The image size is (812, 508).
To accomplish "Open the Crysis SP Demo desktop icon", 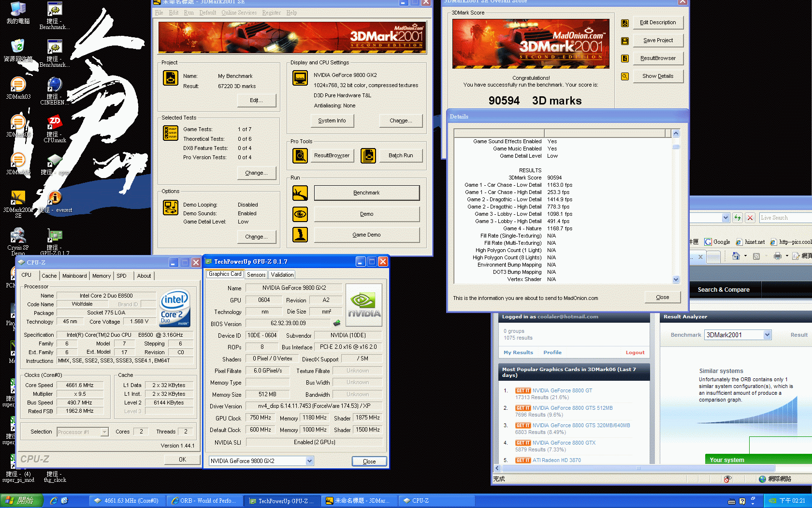I will [x=18, y=242].
